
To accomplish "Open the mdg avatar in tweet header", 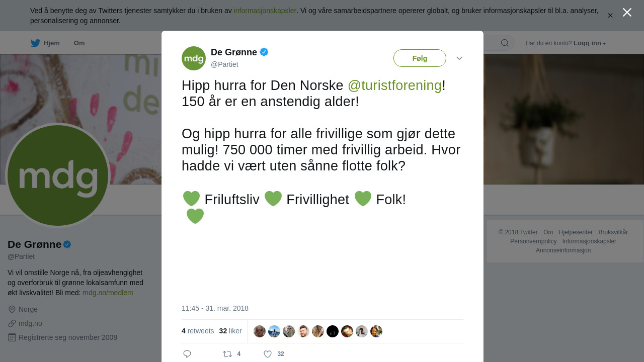I will pos(194,58).
